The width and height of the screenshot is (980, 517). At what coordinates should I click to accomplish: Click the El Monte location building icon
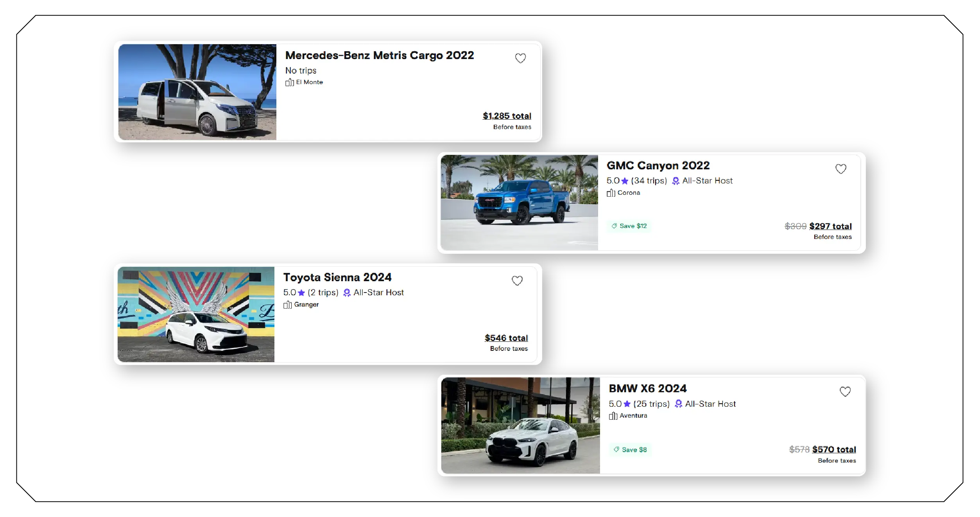[289, 82]
